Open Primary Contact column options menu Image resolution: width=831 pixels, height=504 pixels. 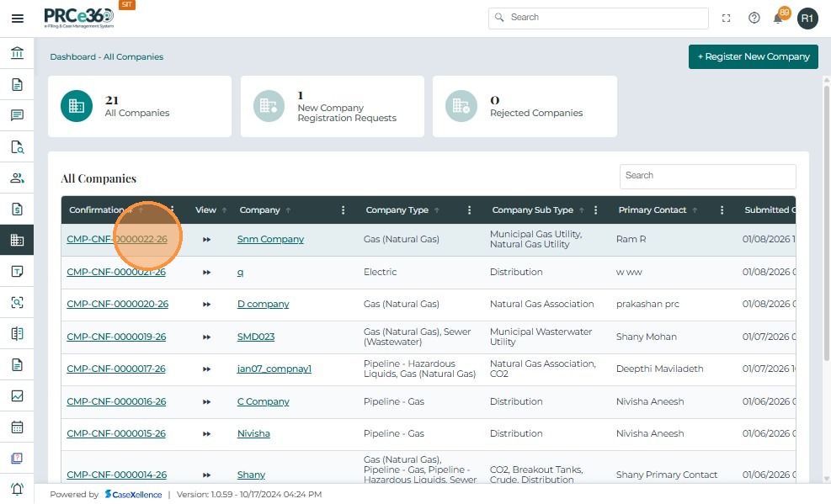(x=722, y=210)
